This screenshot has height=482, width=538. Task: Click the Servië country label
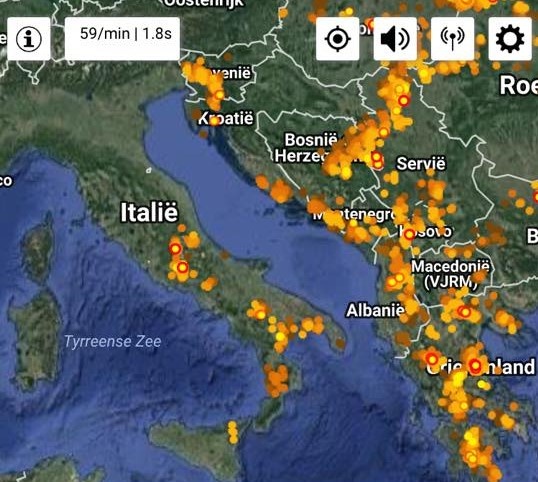point(421,163)
